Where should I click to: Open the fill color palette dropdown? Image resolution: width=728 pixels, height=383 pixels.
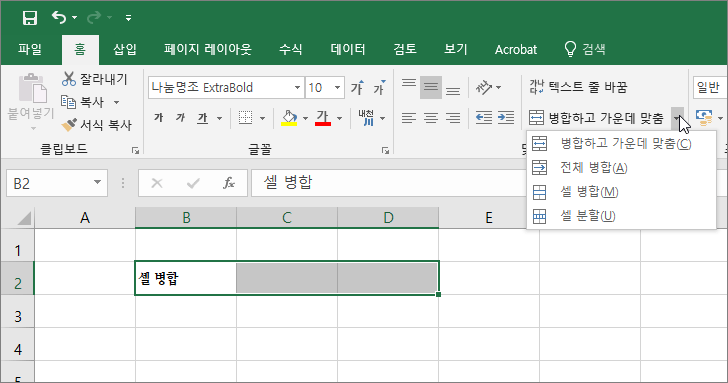(x=305, y=118)
